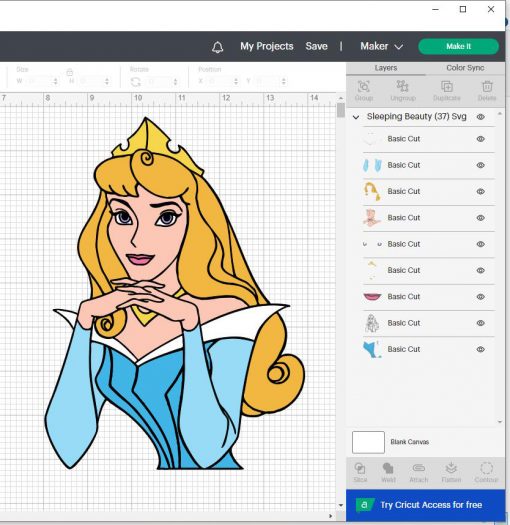Select the eyes layer thumbnail

point(372,244)
